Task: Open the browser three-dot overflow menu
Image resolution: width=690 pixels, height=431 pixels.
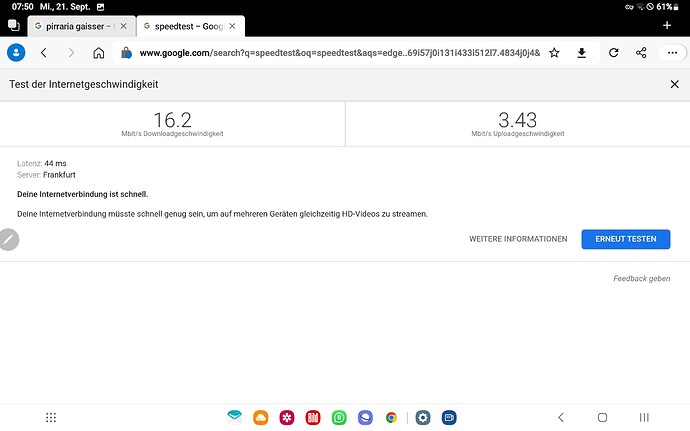Action: click(671, 53)
